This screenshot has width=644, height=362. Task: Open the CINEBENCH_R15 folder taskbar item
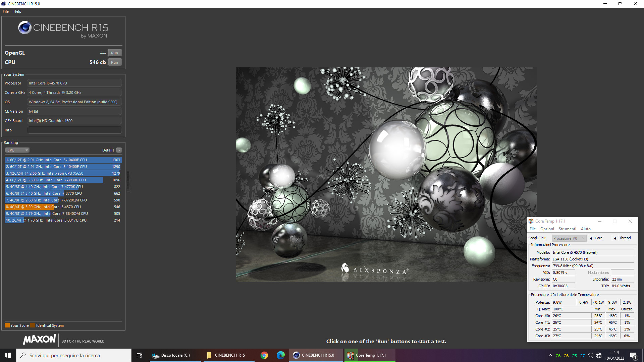(x=226, y=355)
